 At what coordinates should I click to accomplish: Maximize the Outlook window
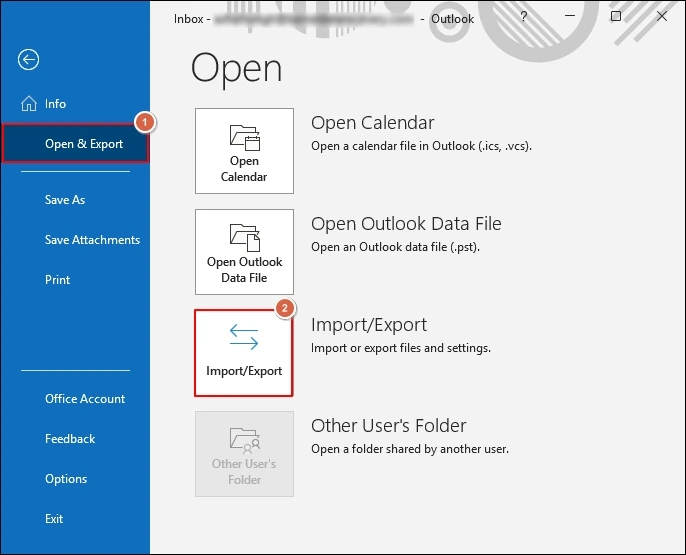pos(616,16)
